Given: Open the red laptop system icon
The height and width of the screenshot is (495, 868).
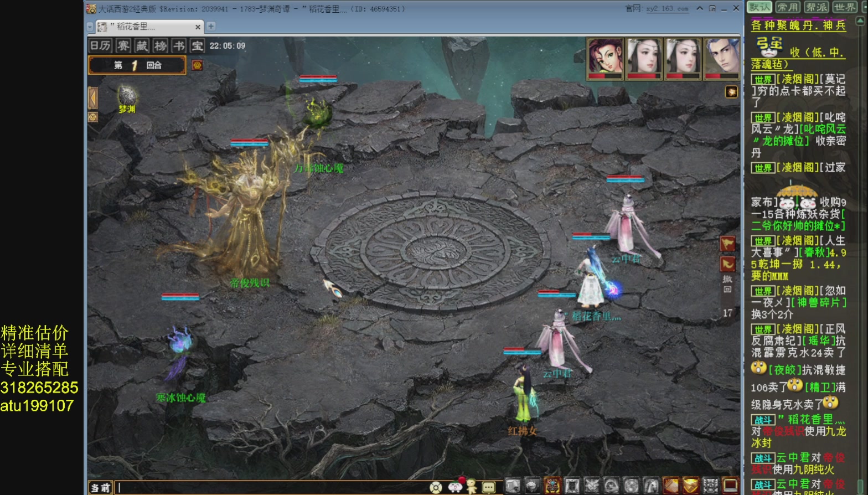Looking at the screenshot, I should click(x=731, y=486).
